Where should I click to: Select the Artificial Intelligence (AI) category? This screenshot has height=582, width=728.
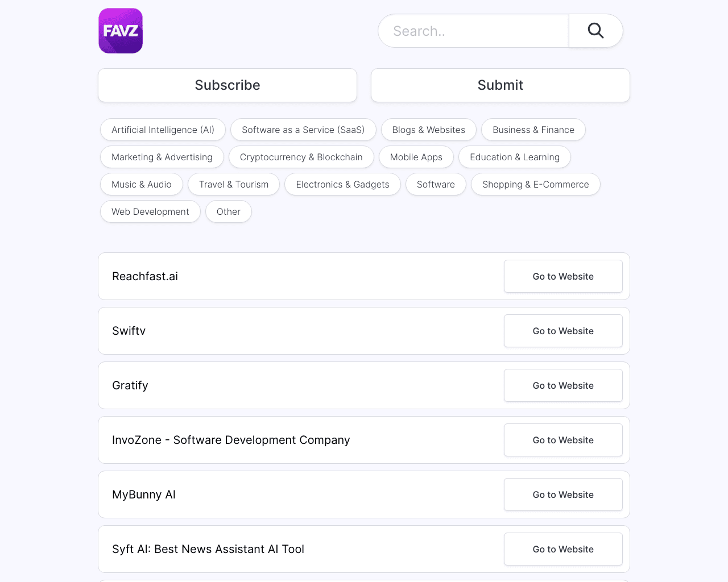[x=163, y=130]
